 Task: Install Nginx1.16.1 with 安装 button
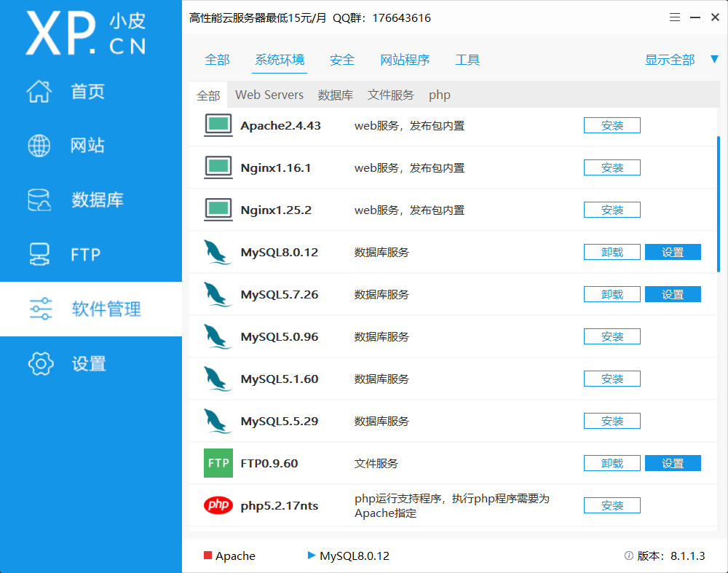612,167
